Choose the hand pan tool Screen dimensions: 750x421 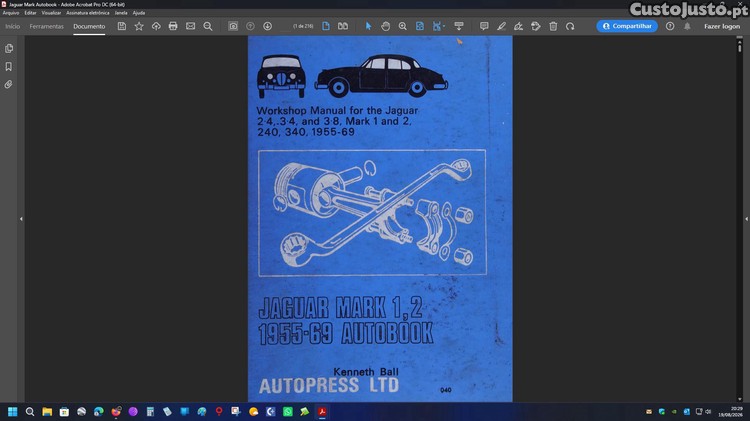386,26
